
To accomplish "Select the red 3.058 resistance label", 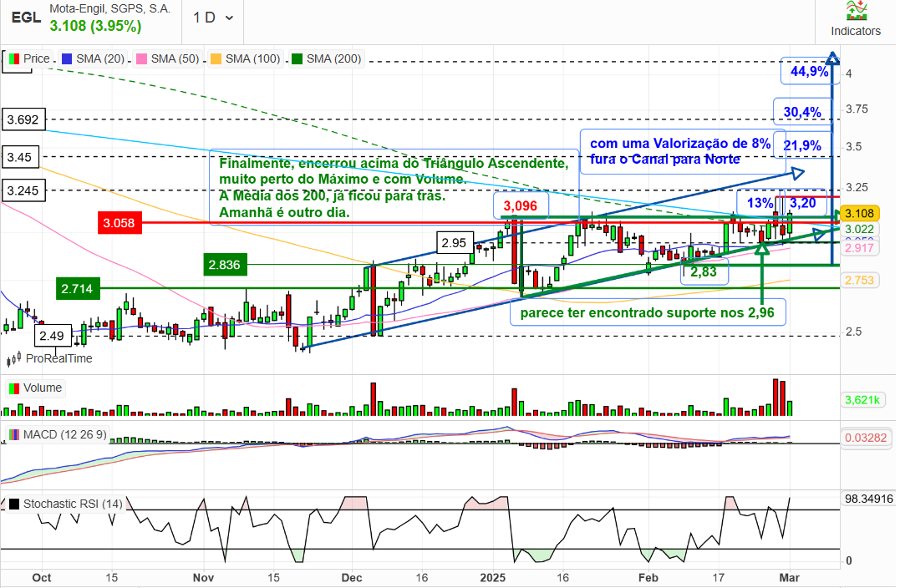I will pyautogui.click(x=119, y=223).
